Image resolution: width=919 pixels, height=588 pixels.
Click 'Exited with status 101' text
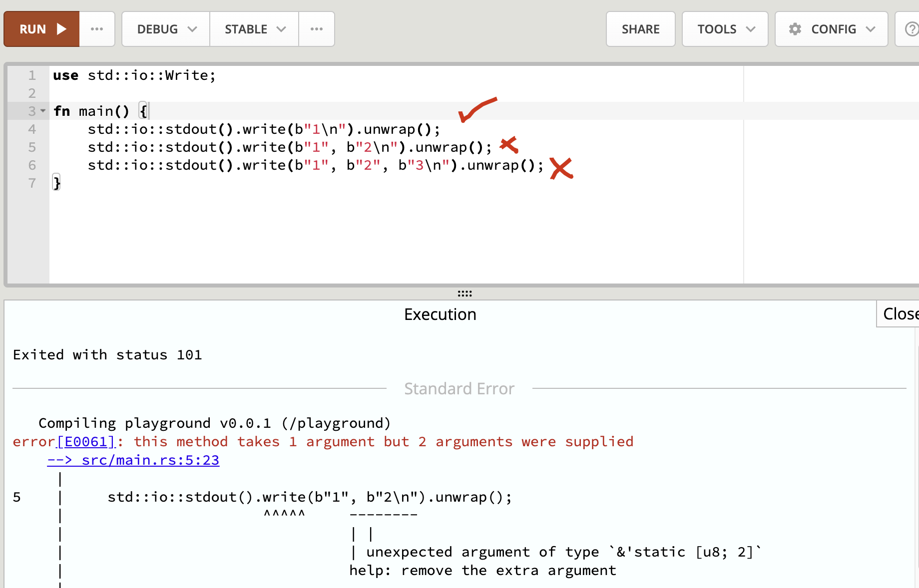107,355
